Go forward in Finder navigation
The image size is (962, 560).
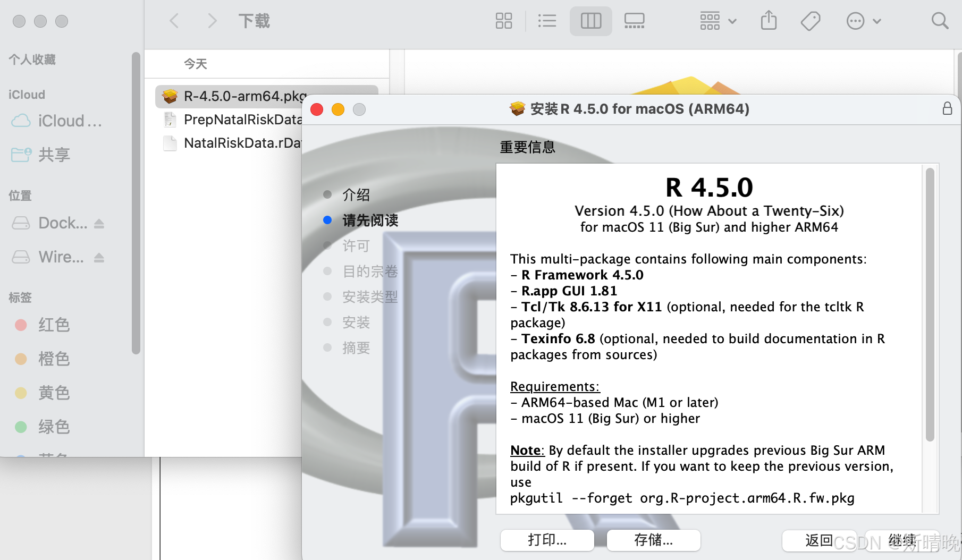click(x=212, y=21)
